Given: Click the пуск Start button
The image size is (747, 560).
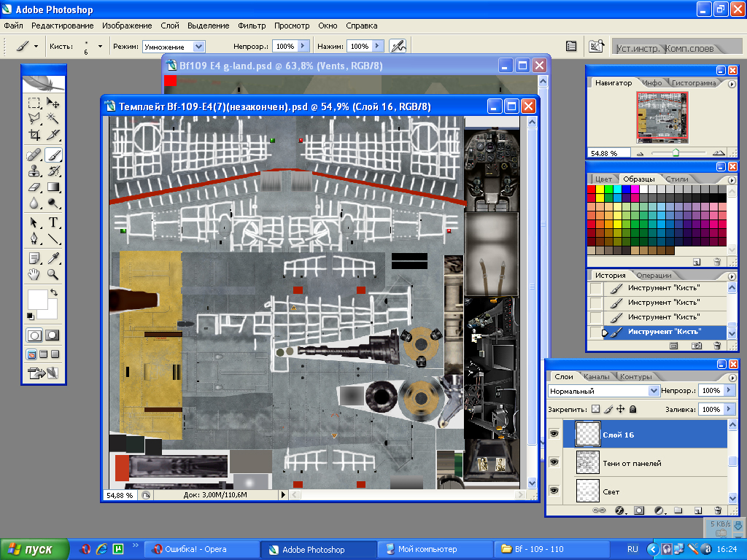Looking at the screenshot, I should click(x=34, y=549).
